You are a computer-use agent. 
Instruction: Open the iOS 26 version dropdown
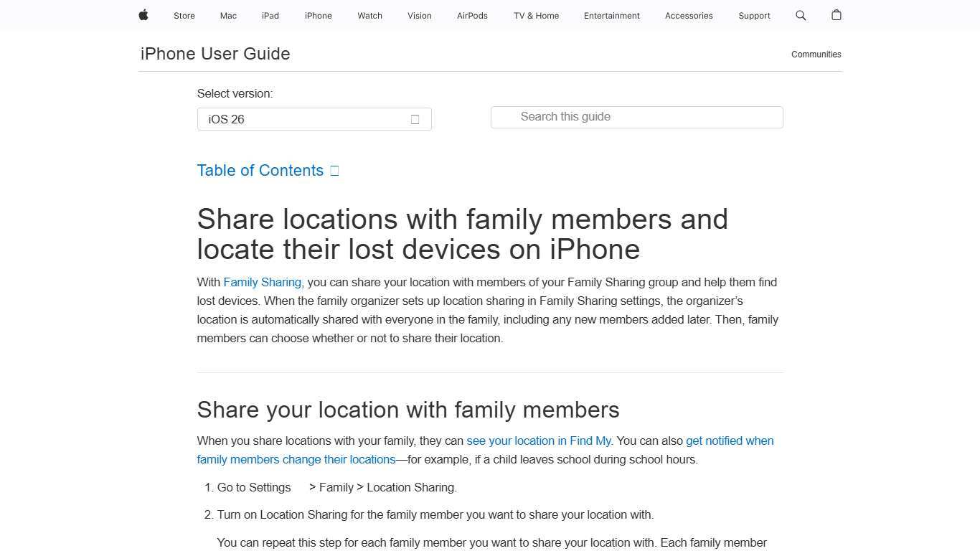314,119
